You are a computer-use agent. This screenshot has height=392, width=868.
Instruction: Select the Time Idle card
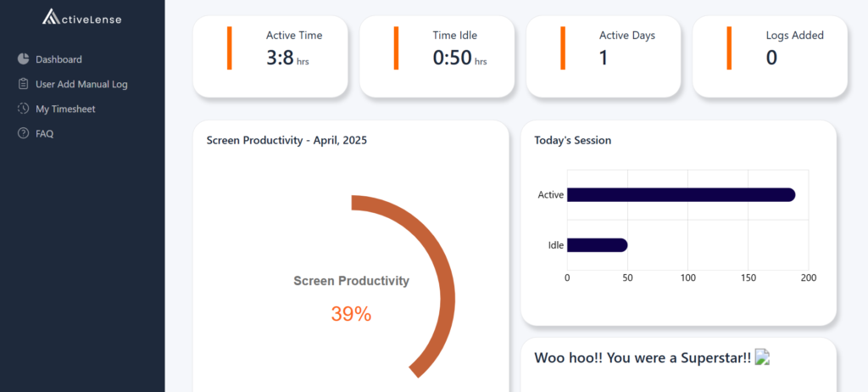pos(437,56)
